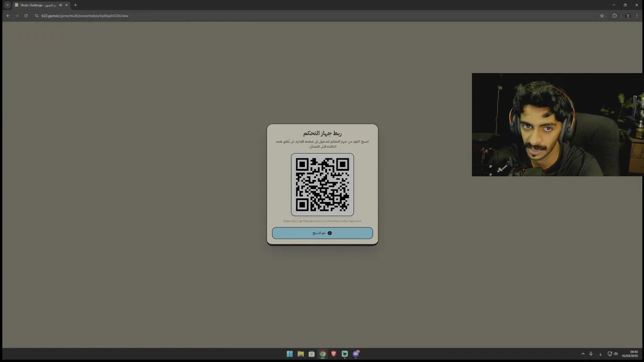644x362 pixels.
Task: Open the browser profile avatar
Action: pyautogui.click(x=627, y=16)
